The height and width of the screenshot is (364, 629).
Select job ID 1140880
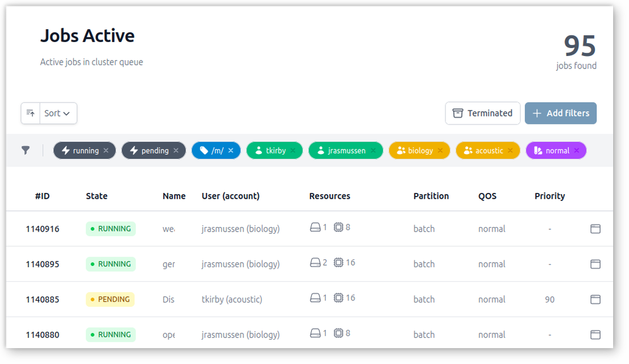[42, 335]
